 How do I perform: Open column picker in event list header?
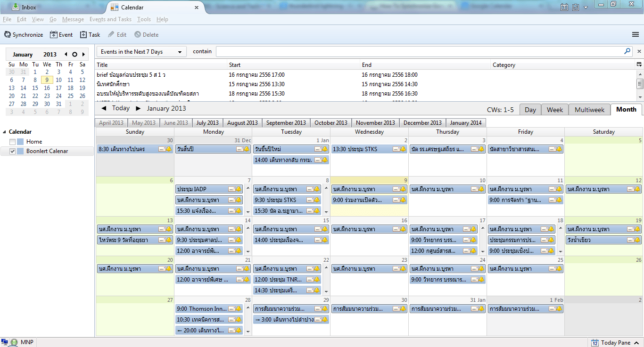[x=639, y=65]
